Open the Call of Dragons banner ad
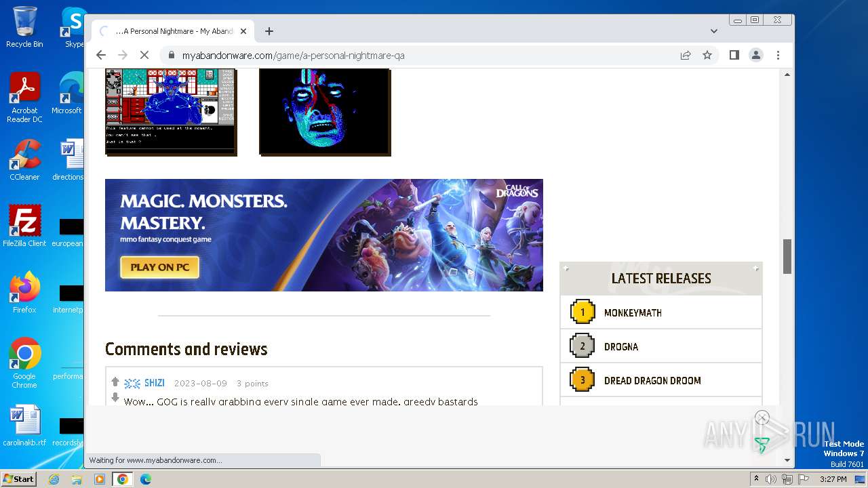 pos(324,235)
